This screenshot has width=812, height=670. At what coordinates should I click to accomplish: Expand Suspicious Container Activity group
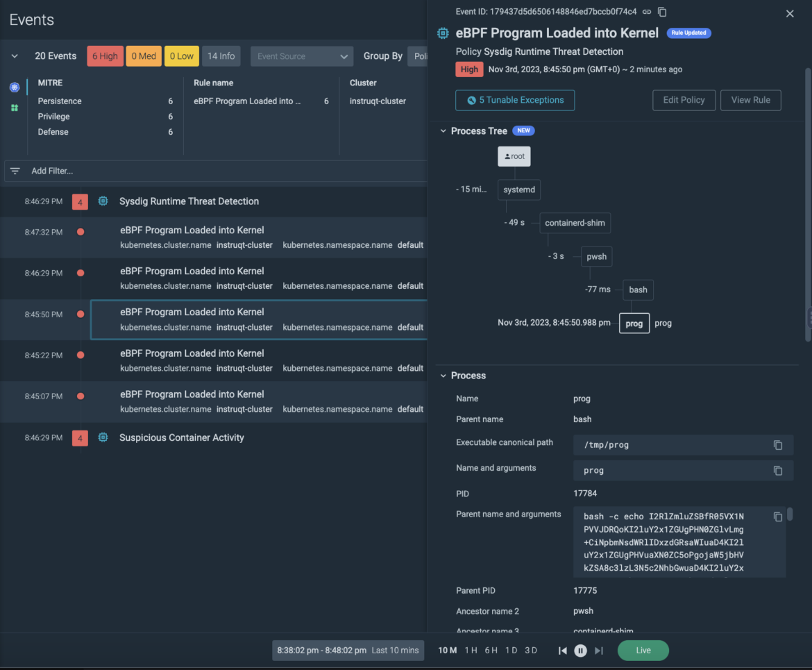(x=182, y=437)
